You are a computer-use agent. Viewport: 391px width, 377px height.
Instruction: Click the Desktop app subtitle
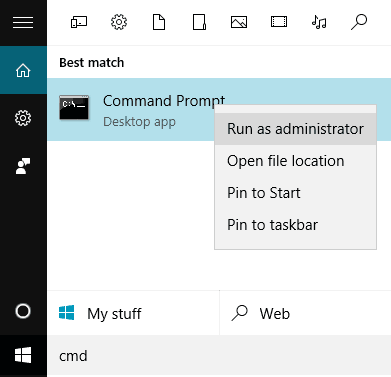[139, 122]
